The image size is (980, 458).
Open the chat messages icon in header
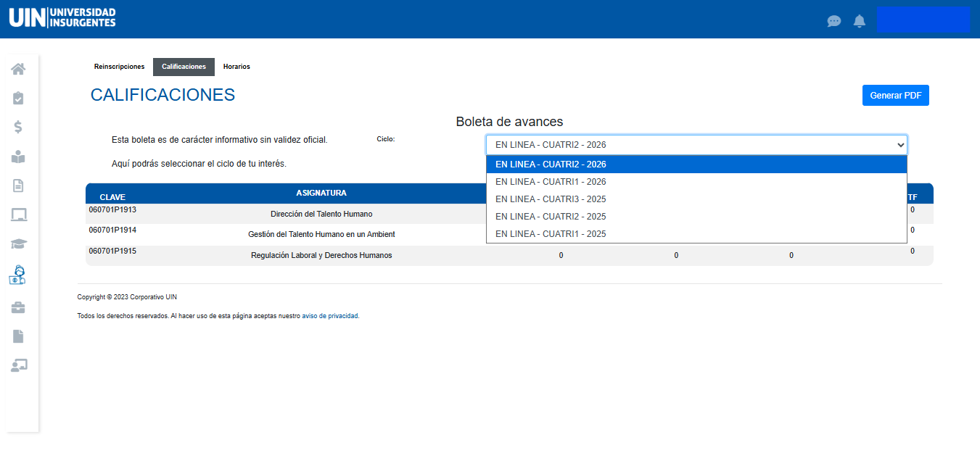[834, 21]
